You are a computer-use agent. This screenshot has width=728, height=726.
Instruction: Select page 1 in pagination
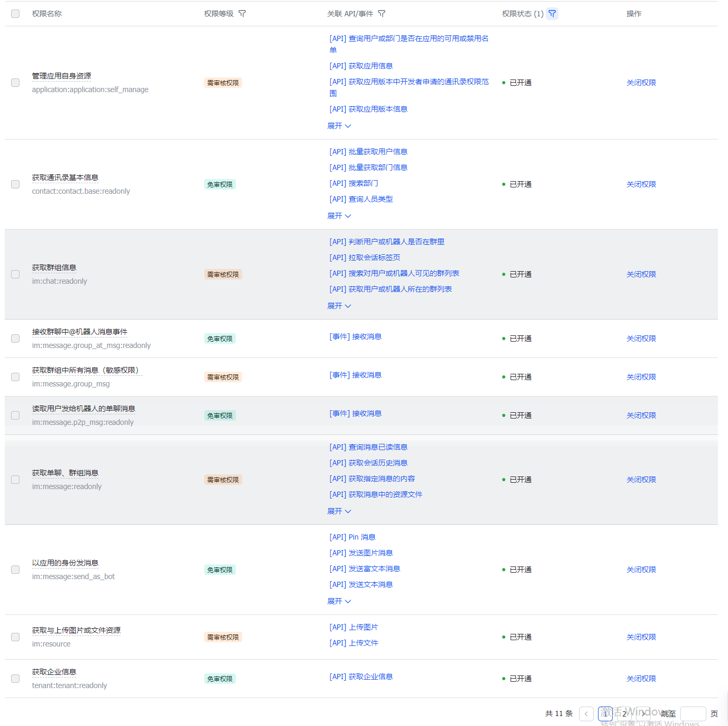coord(605,714)
